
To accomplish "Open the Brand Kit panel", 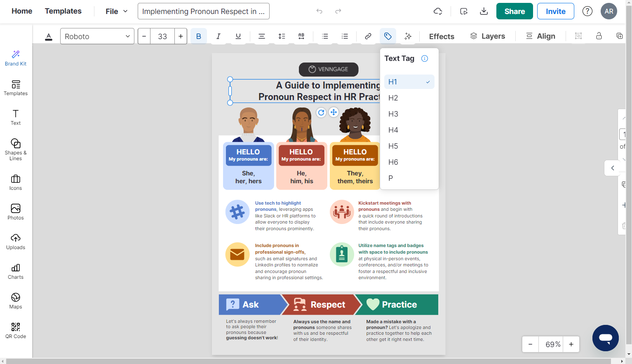I will [16, 58].
